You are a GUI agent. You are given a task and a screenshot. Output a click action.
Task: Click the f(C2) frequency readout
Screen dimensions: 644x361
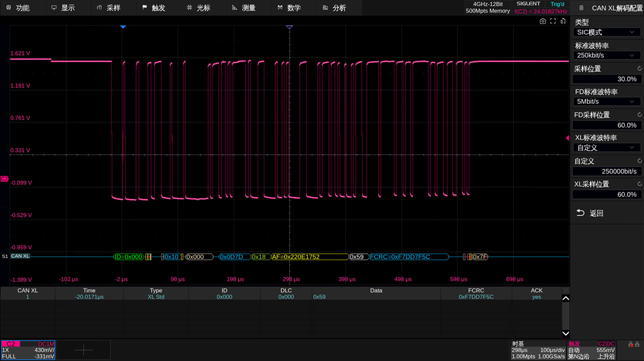pyautogui.click(x=541, y=11)
